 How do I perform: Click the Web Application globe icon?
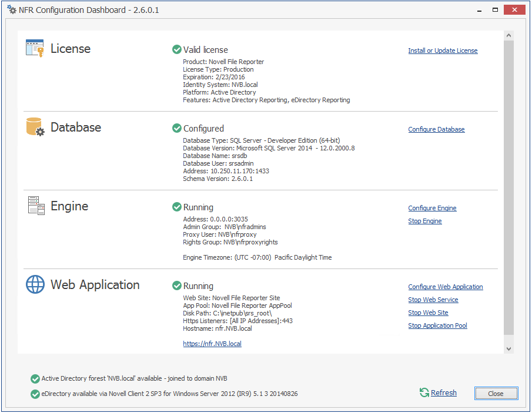(x=35, y=284)
